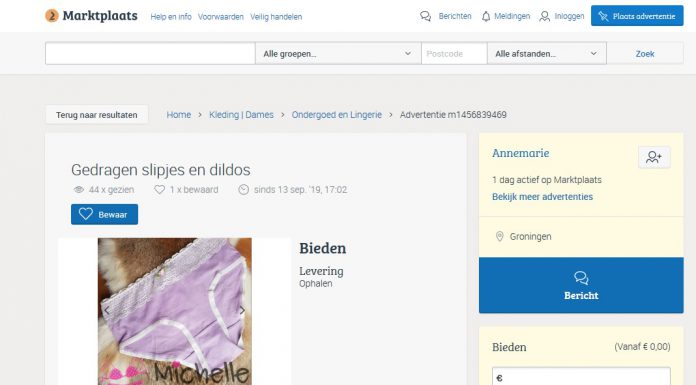Image resolution: width=696 pixels, height=385 pixels.
Task: Go to 'Kleding | Dames' breadcrumb
Action: click(241, 115)
